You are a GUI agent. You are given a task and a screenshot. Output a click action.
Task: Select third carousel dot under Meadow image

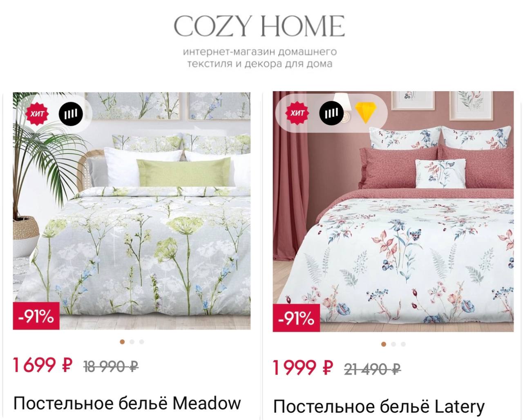pos(141,342)
